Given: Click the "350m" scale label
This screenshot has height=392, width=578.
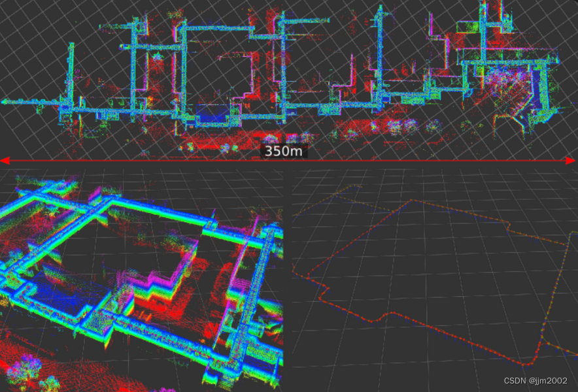Looking at the screenshot, I should (x=284, y=151).
